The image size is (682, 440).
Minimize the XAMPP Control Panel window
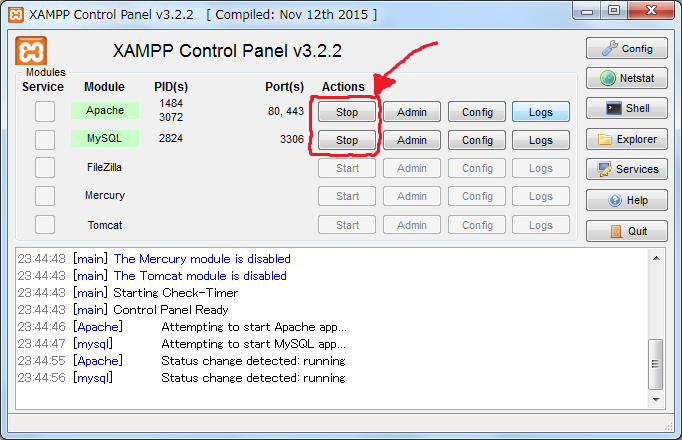click(x=587, y=11)
